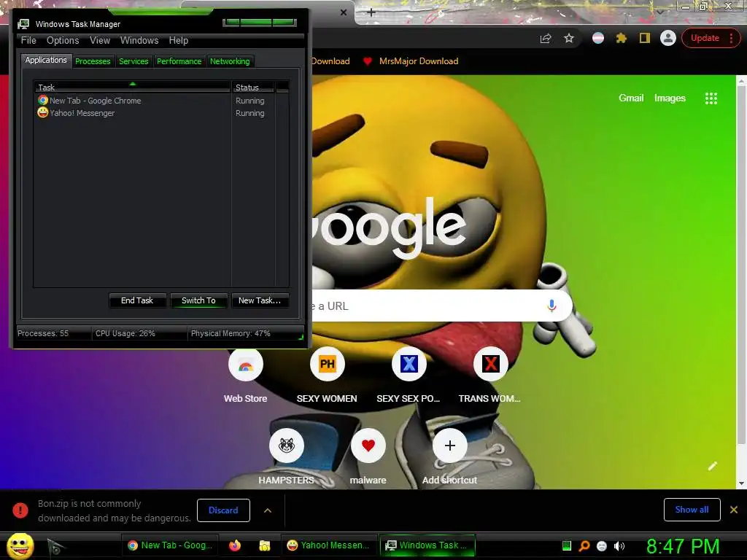Switch to Yahoo! Messenger taskbar button
747x560 pixels.
[x=329, y=545]
